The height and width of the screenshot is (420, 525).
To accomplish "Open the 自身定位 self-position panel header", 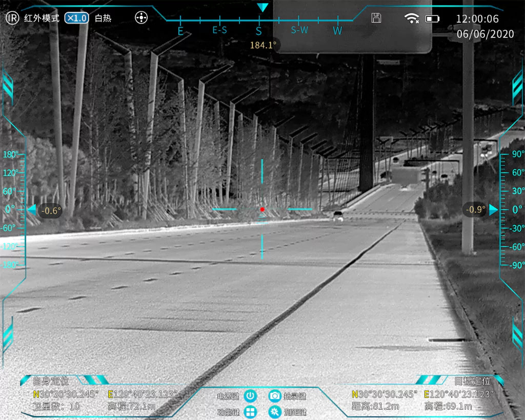I will coord(51,381).
